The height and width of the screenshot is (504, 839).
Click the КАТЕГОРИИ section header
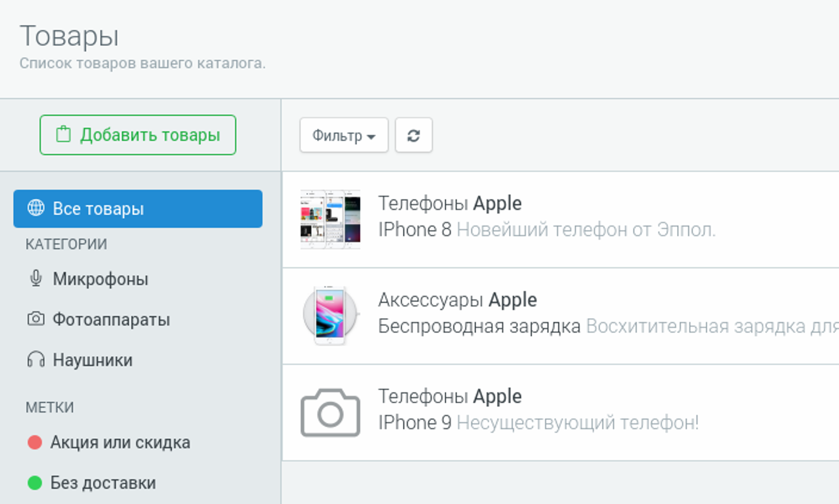click(66, 244)
